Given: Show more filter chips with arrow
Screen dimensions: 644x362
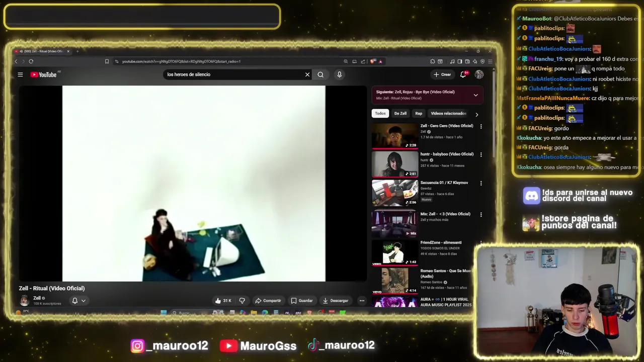Looking at the screenshot, I should 476,114.
